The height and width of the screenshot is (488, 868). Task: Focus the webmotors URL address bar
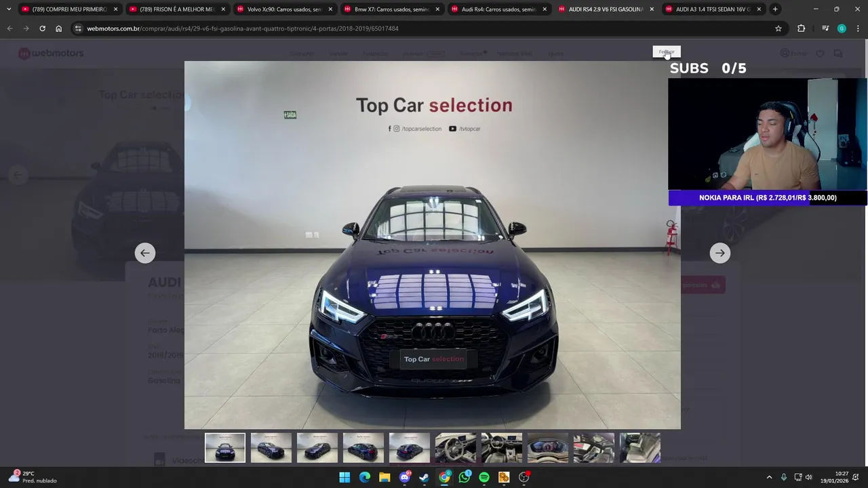427,28
